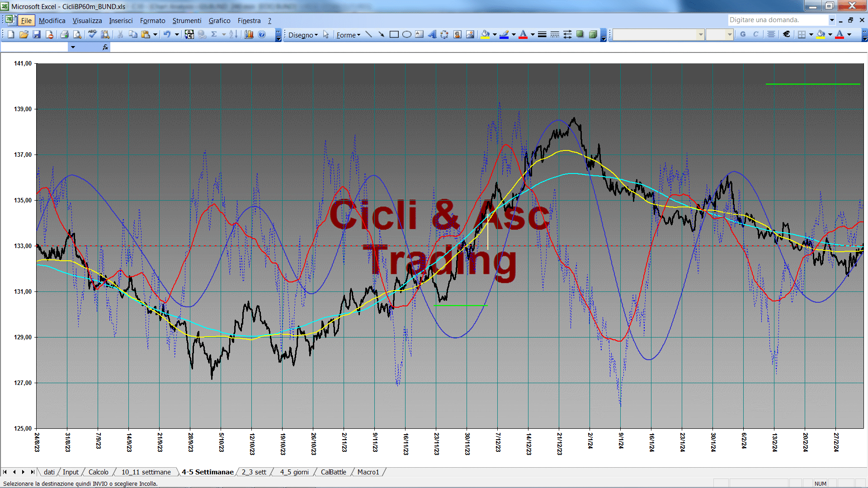Open the Undo history dropdown arrow
This screenshot has height=488, width=868.
click(x=177, y=34)
